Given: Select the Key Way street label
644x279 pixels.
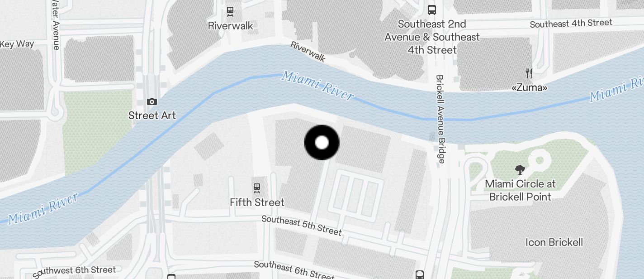Looking at the screenshot, I should tap(17, 44).
